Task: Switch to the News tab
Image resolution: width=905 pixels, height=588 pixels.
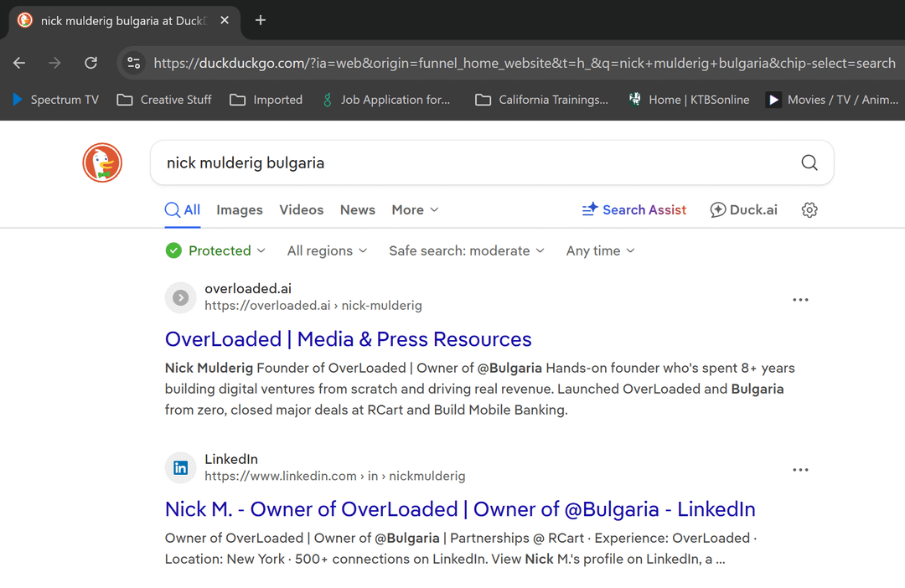Action: [x=357, y=210]
